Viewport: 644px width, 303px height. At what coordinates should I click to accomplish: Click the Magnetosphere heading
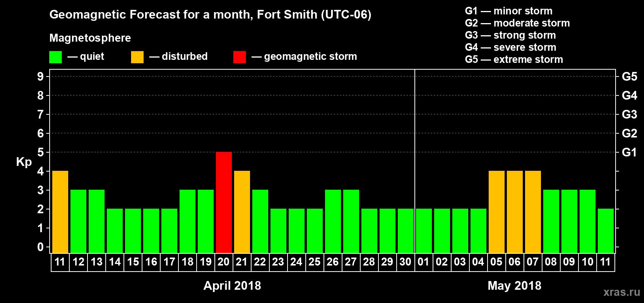point(90,38)
